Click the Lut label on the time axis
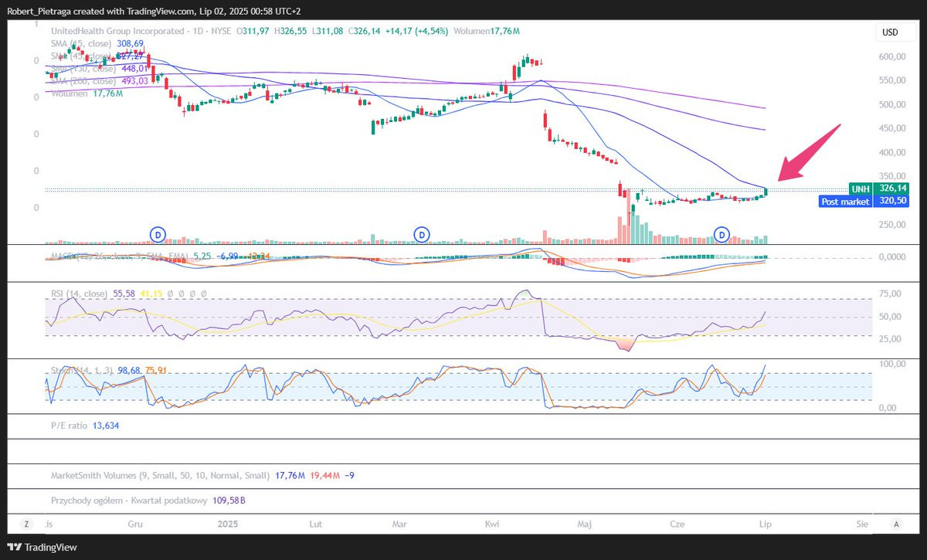Screen dimensions: 927x560 tap(315, 524)
